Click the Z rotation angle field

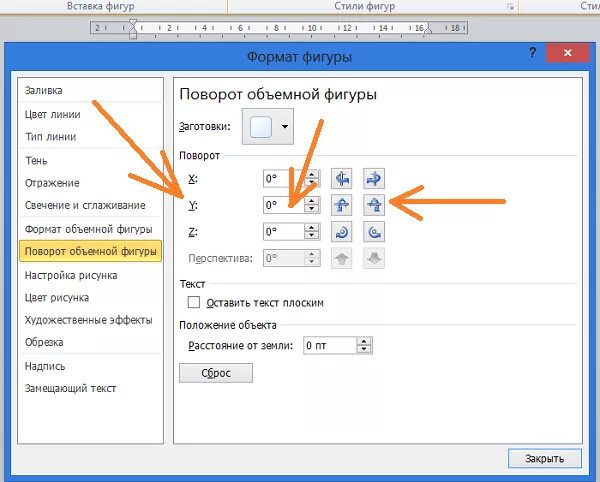pyautogui.click(x=284, y=232)
